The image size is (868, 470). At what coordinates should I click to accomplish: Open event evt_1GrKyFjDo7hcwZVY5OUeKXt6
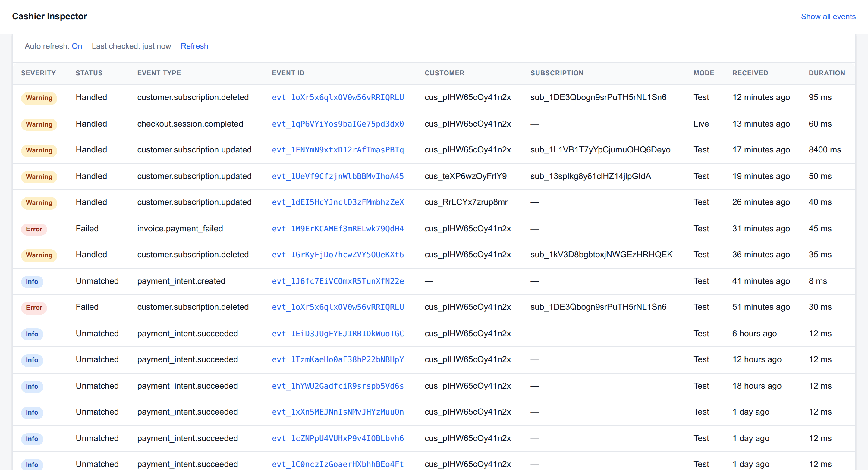pyautogui.click(x=338, y=255)
